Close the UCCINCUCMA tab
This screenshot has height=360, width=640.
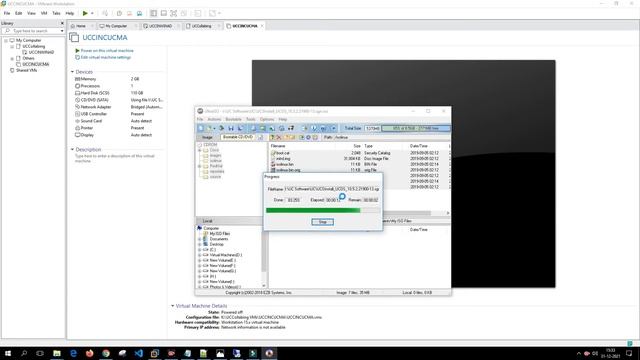[x=262, y=26]
